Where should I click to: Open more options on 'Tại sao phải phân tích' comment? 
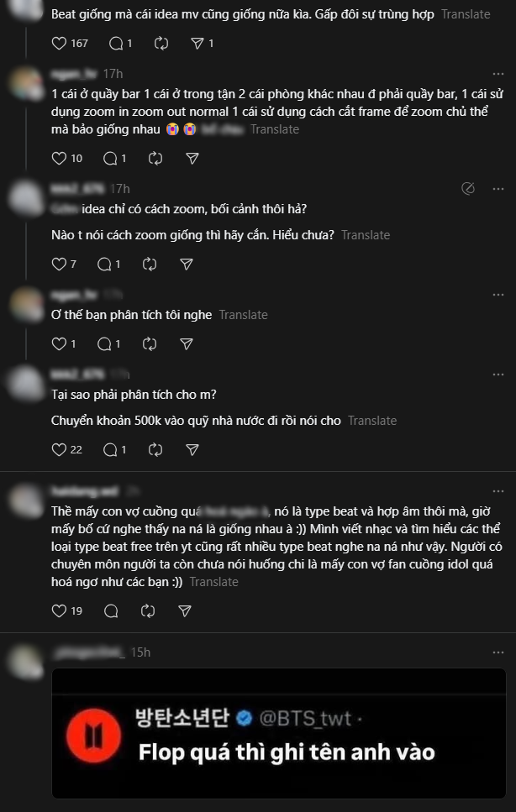[498, 374]
